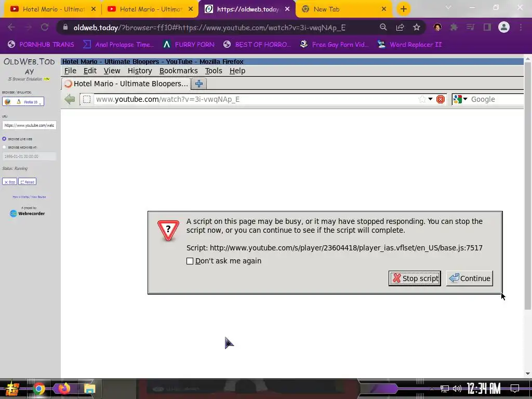This screenshot has height=399, width=532.
Task: Click the Chrome icon in the taskbar
Action: click(38, 389)
